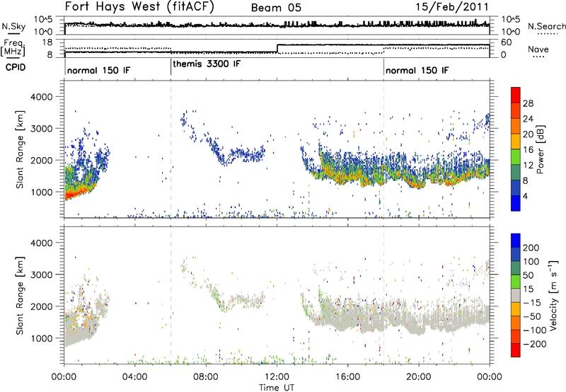Click the "04:00" time axis label
This screenshot has width=566, height=392.
tap(134, 377)
